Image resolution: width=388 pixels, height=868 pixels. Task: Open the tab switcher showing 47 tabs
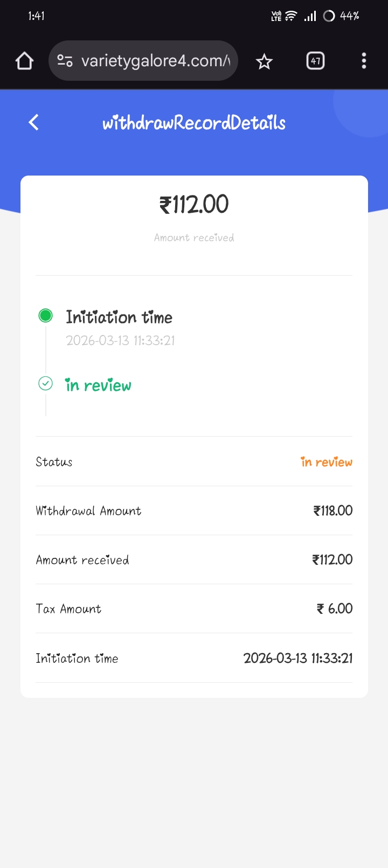(315, 61)
